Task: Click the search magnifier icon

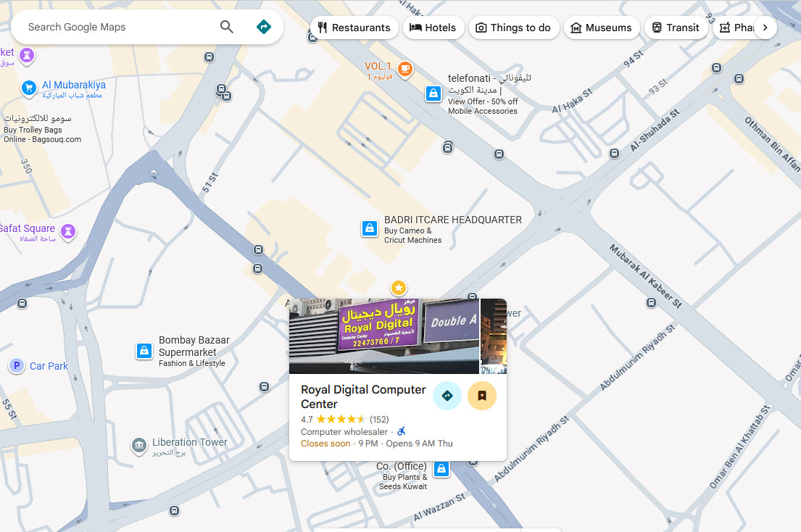Action: (x=227, y=27)
